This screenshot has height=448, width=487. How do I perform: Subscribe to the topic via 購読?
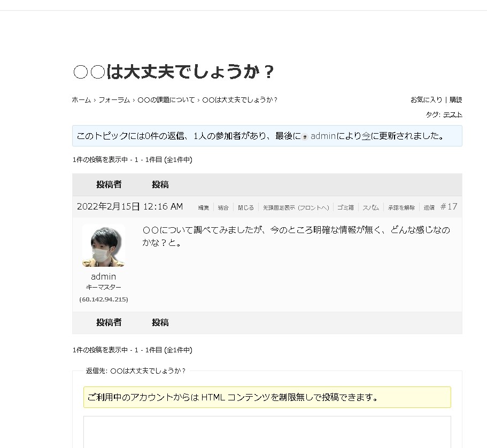pos(455,100)
